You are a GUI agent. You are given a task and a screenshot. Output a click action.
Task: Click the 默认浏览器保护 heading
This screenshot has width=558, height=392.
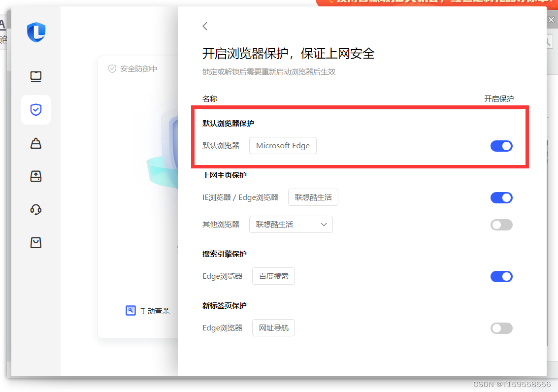coord(228,124)
